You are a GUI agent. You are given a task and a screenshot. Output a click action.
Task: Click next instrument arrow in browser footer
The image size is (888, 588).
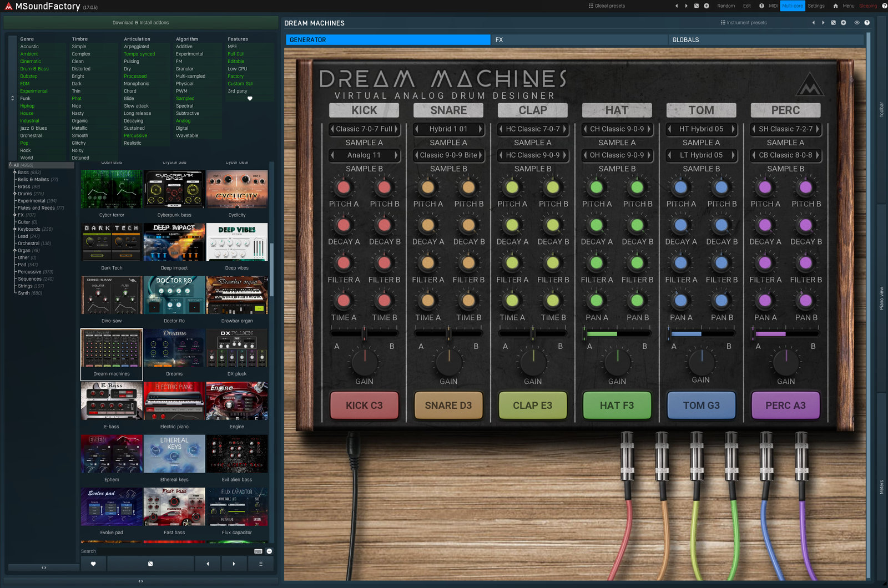234,564
